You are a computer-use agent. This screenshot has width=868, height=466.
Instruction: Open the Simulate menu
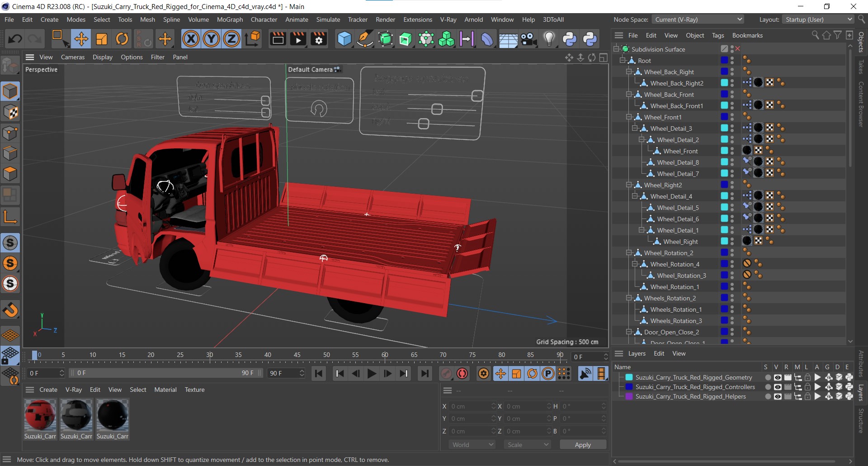point(328,19)
